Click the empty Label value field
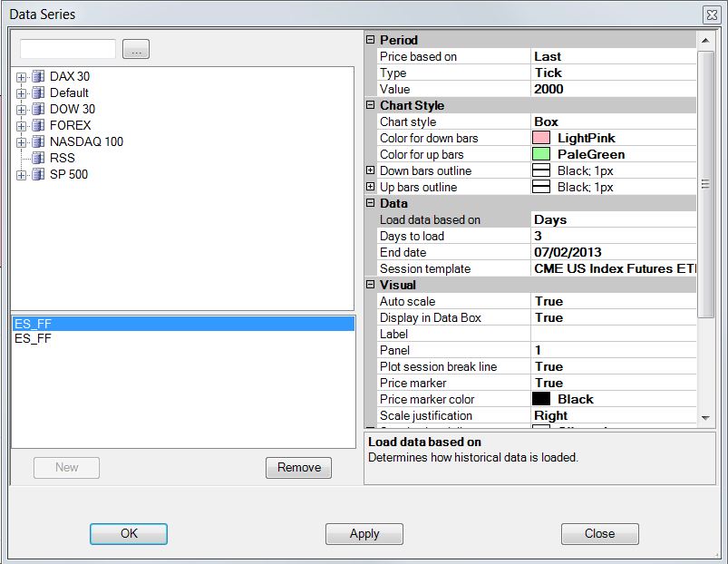This screenshot has width=728, height=564. 614,334
